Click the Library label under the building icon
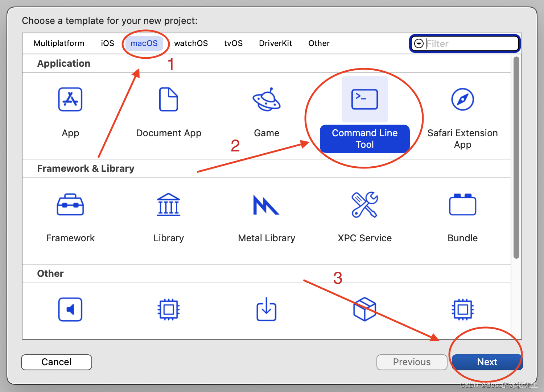 169,238
